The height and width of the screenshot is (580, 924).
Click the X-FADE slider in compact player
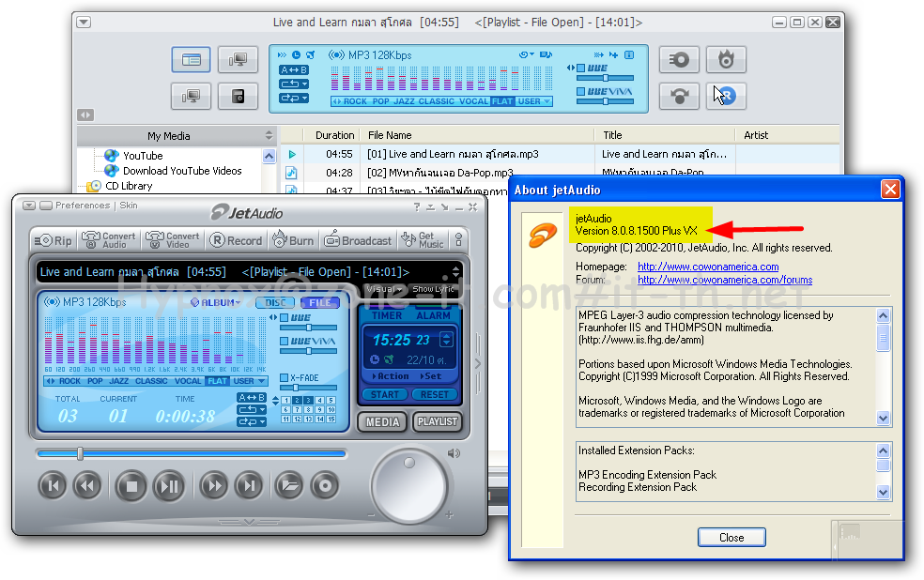click(x=309, y=388)
